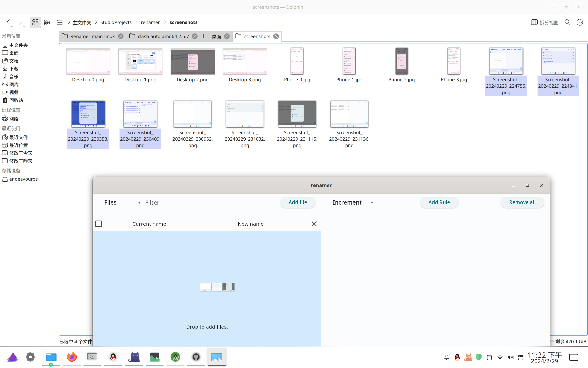The image size is (588, 368).
Task: Clear the renamer file list with the X icon
Action: (314, 224)
